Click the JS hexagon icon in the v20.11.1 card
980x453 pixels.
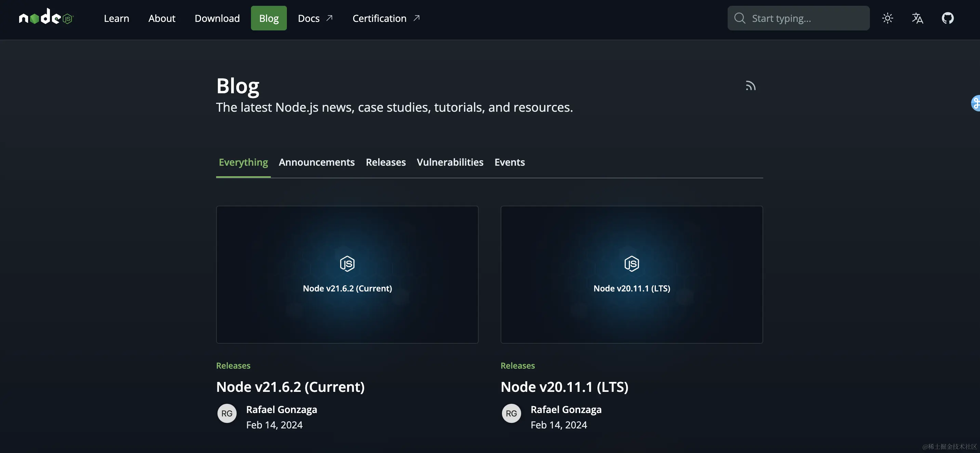[x=632, y=264]
